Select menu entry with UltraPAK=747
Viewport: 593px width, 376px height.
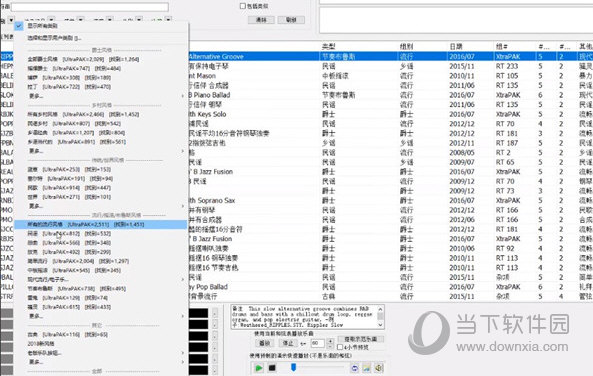tap(101, 68)
